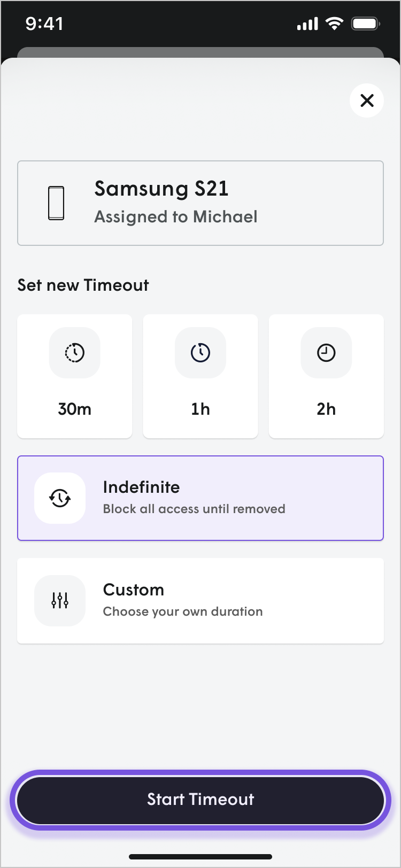The image size is (401, 868).
Task: Open the Custom duration chooser
Action: click(x=200, y=600)
